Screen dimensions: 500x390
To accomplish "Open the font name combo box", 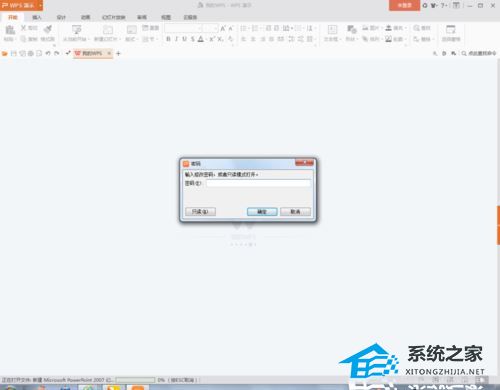I will (183, 28).
